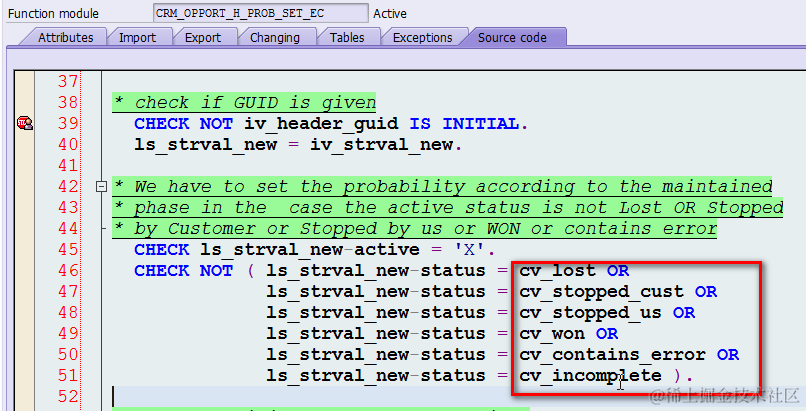Click line number 37
Image resolution: width=806 pixels, height=411 pixels.
coord(68,81)
